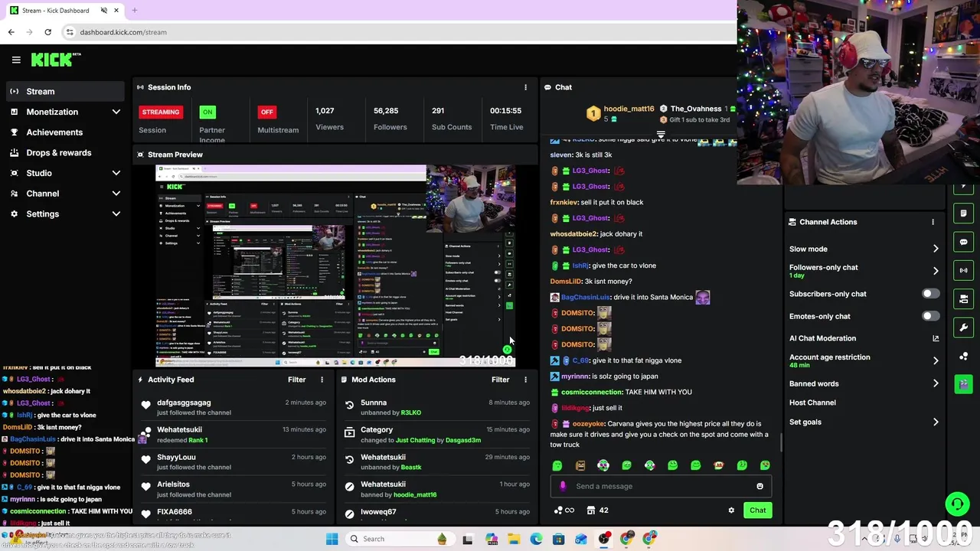The width and height of the screenshot is (980, 551).
Task: Open green support headset button
Action: point(957,504)
